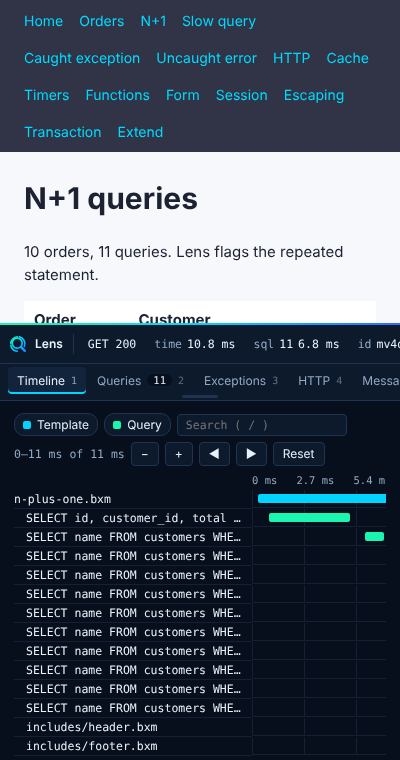The image size is (400, 760).
Task: Go to the Home page link
Action: coord(44,21)
